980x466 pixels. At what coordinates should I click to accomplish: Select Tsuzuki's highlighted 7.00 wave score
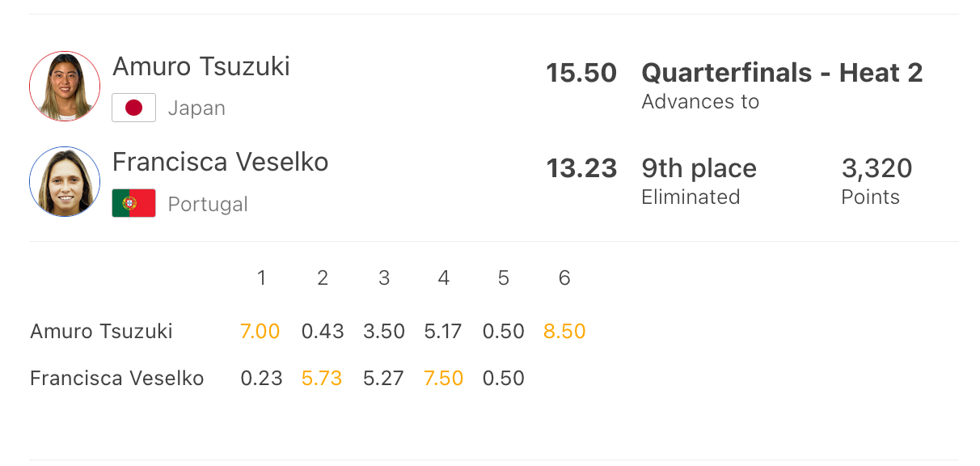(x=260, y=331)
